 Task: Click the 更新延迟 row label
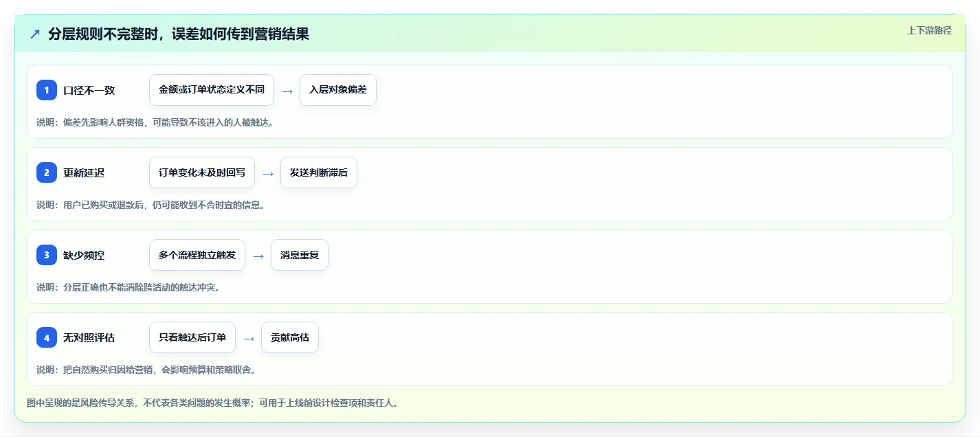tap(84, 172)
